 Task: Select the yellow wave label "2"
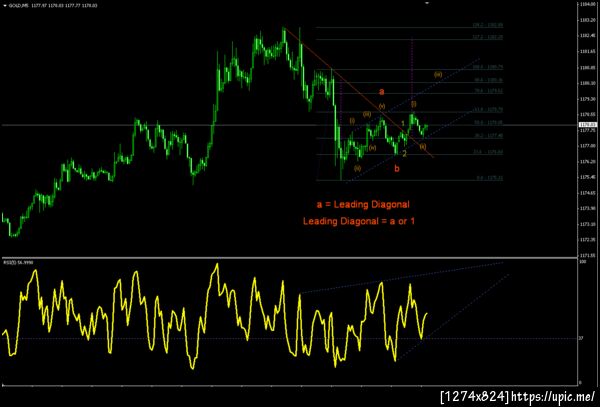coord(404,153)
